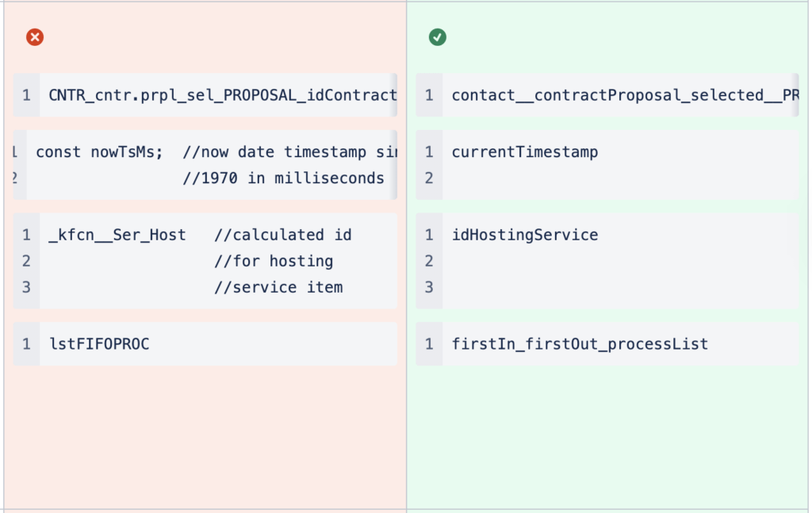Click the red X don't icon

35,37
